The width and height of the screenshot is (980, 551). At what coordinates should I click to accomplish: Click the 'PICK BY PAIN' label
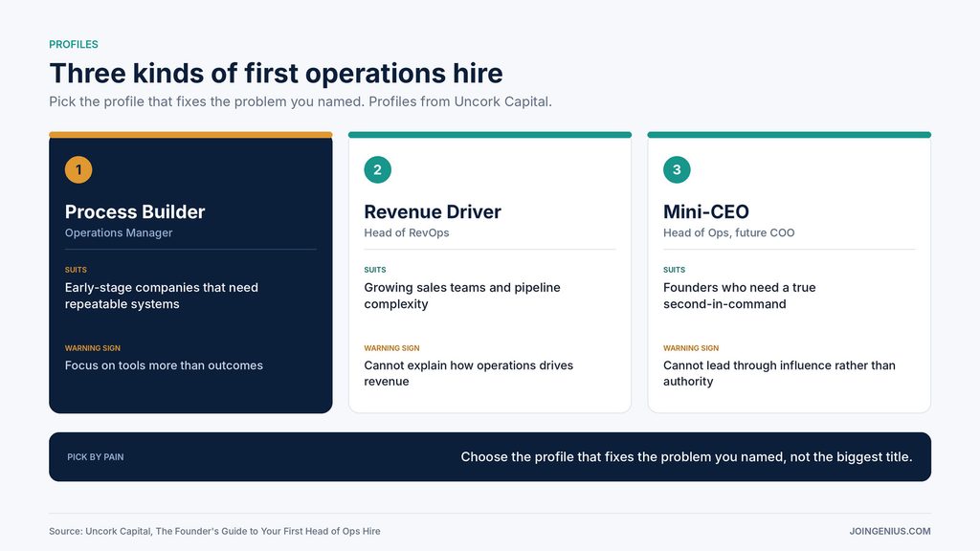pyautogui.click(x=96, y=456)
